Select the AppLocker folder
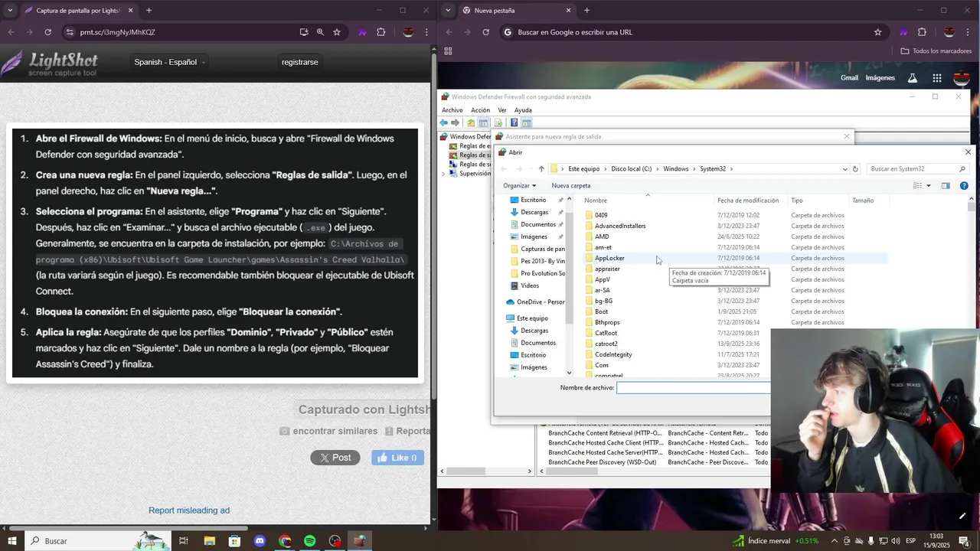This screenshot has width=980, height=551. (x=609, y=258)
